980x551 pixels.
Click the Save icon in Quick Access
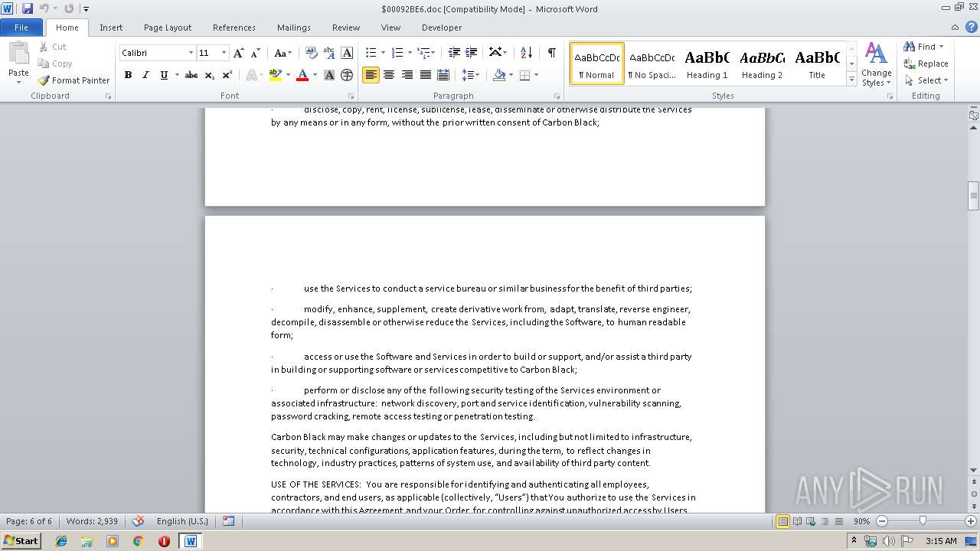(x=28, y=8)
